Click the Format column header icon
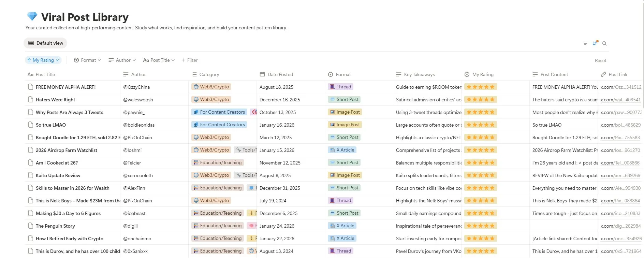The width and height of the screenshot is (644, 258). [331, 74]
